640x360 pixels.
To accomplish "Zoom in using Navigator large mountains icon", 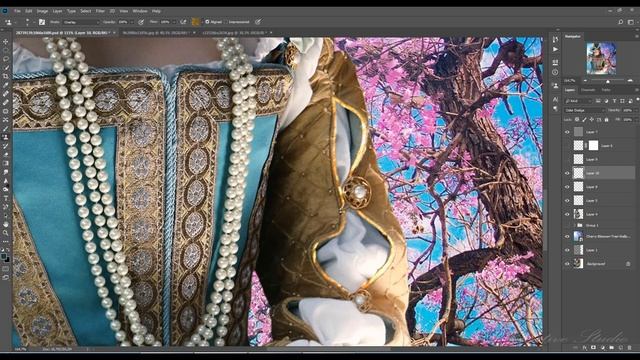I will [630, 81].
